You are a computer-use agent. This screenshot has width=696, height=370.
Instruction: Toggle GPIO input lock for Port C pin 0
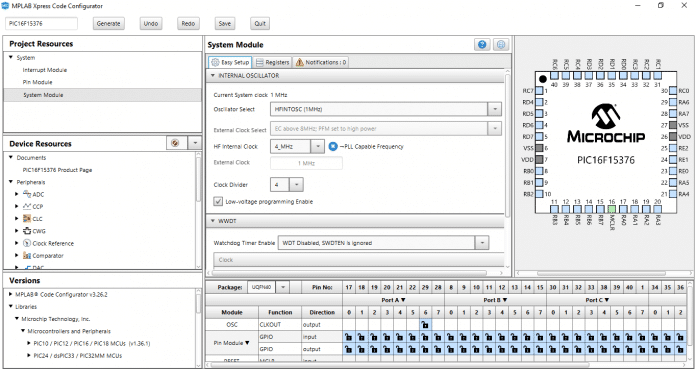click(x=553, y=337)
